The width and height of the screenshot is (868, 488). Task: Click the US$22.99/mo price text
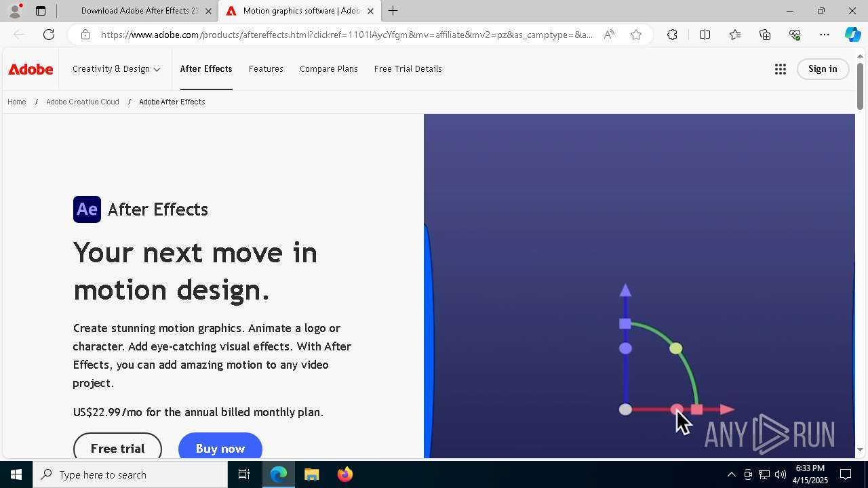click(x=198, y=412)
